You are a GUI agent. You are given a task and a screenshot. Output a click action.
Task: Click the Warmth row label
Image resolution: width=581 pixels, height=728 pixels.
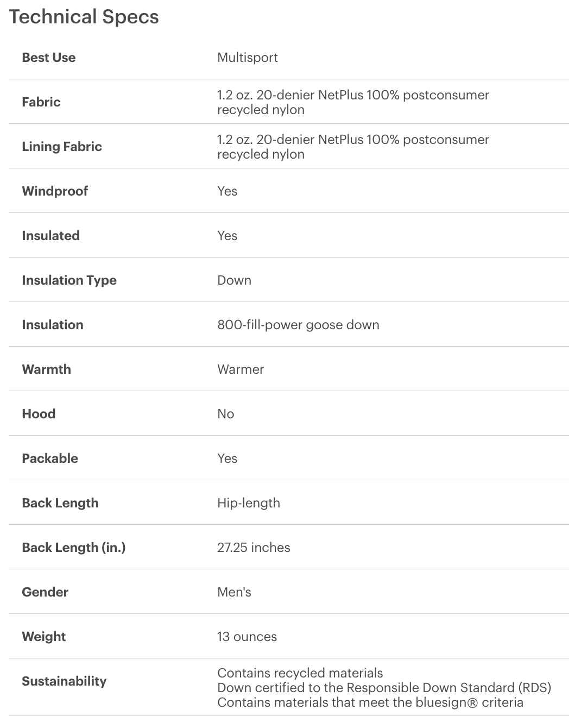click(x=46, y=369)
